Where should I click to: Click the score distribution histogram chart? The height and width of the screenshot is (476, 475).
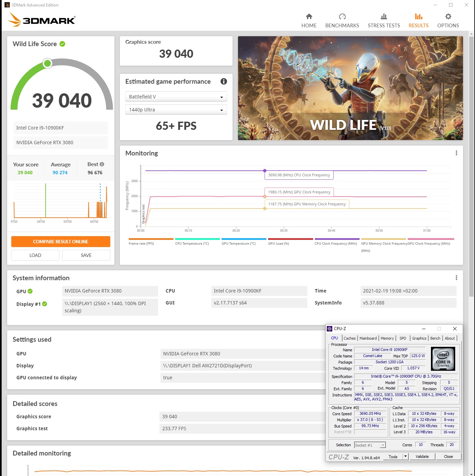(x=60, y=203)
